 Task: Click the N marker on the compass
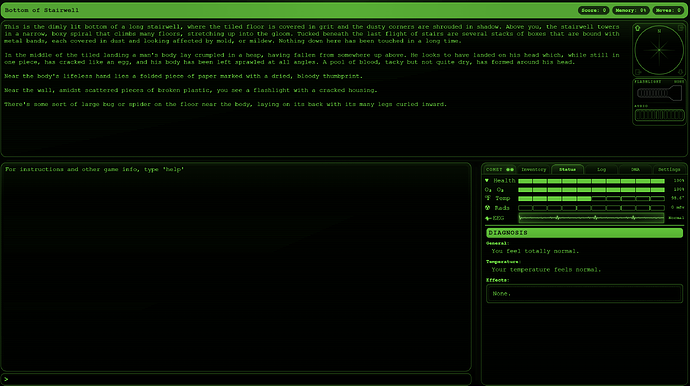click(659, 31)
